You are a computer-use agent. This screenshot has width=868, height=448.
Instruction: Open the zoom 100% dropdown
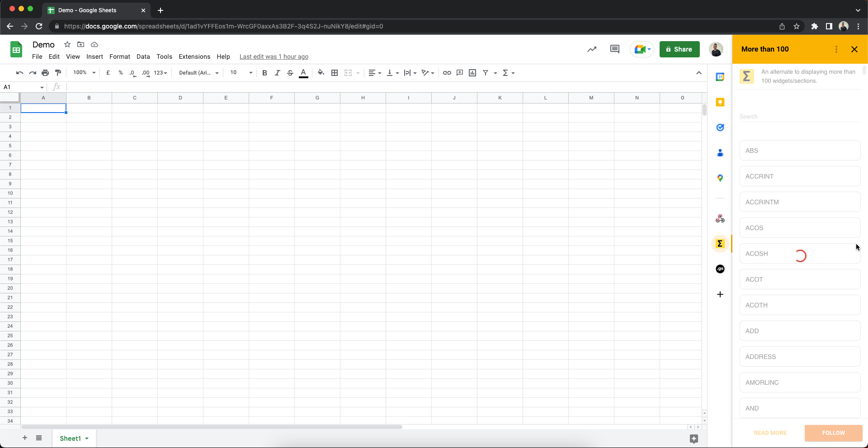point(85,73)
